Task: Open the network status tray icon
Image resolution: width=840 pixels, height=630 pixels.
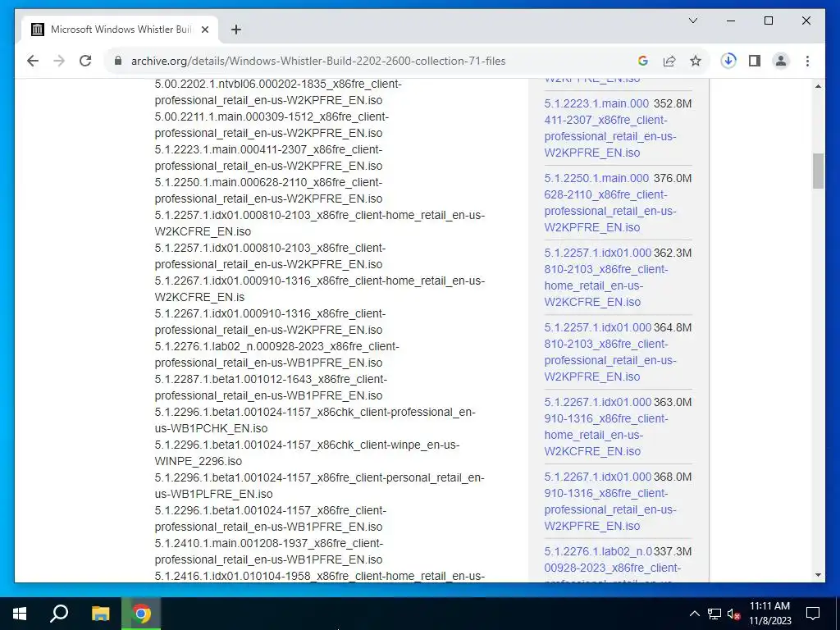Action: point(714,614)
